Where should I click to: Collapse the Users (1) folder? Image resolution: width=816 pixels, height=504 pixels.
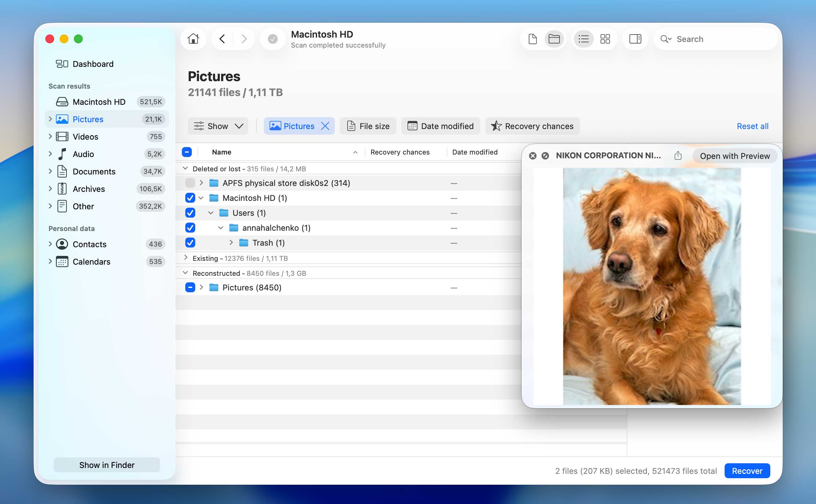(x=211, y=213)
